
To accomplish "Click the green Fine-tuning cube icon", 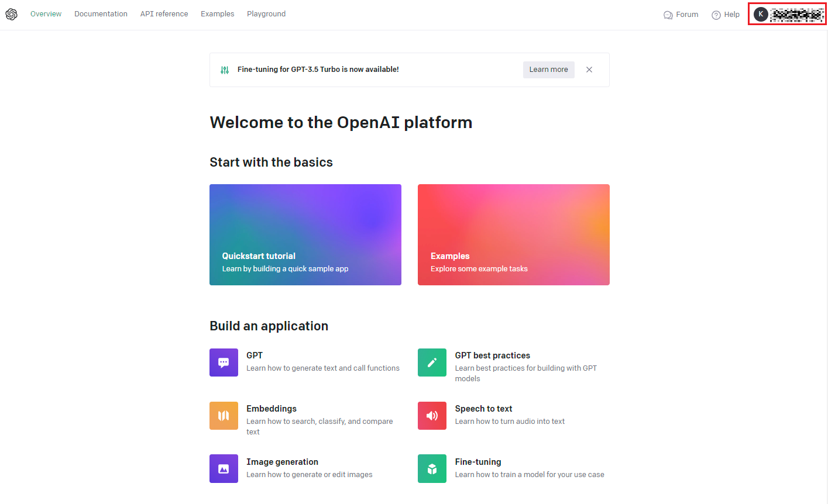I will tap(432, 469).
